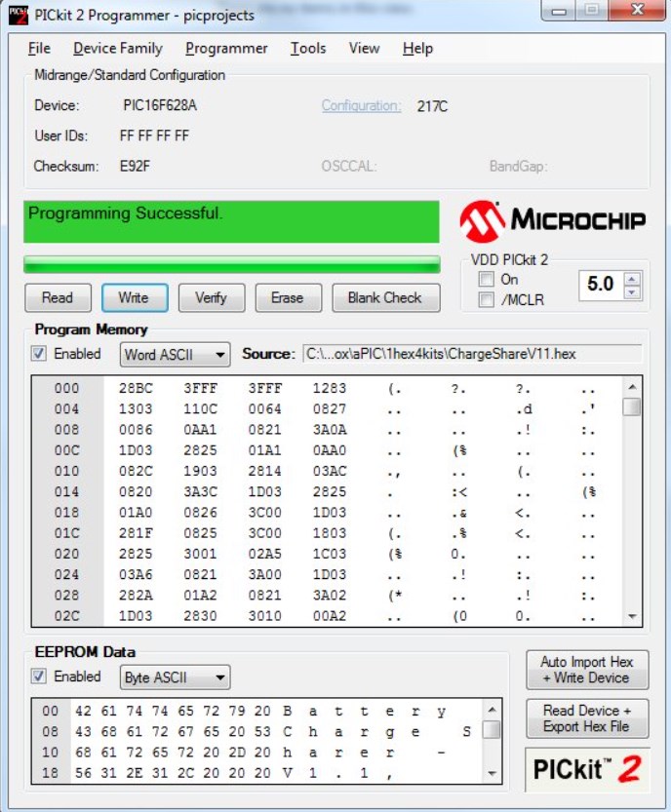Viewport: 671px width, 812px height.
Task: Click Auto Import Hex + Write Device
Action: (x=587, y=670)
